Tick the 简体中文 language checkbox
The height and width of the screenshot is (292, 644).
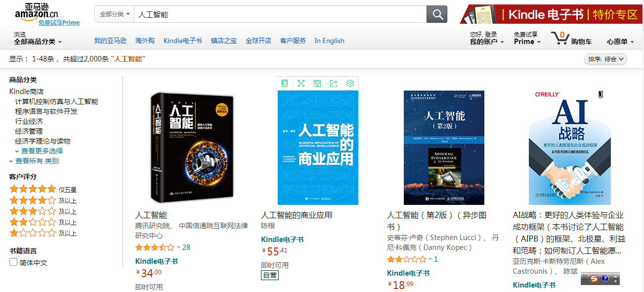13,262
